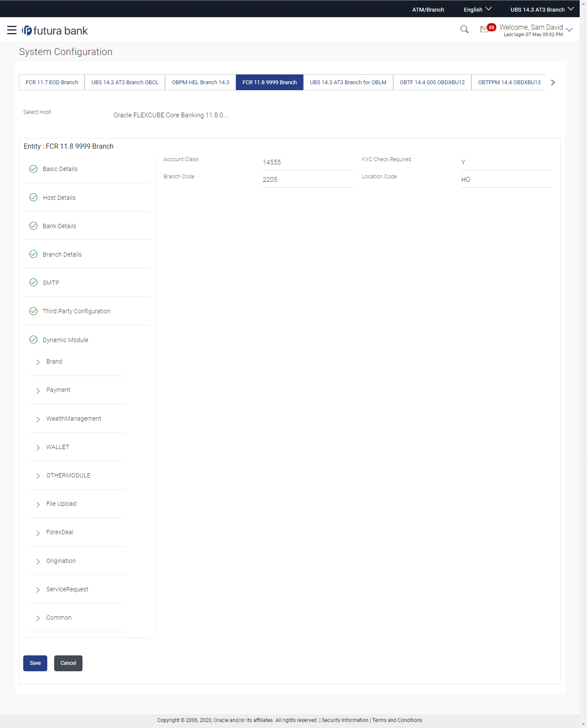This screenshot has width=587, height=728.
Task: Select the FCR 11.8 9999 Branch tab
Action: 269,82
